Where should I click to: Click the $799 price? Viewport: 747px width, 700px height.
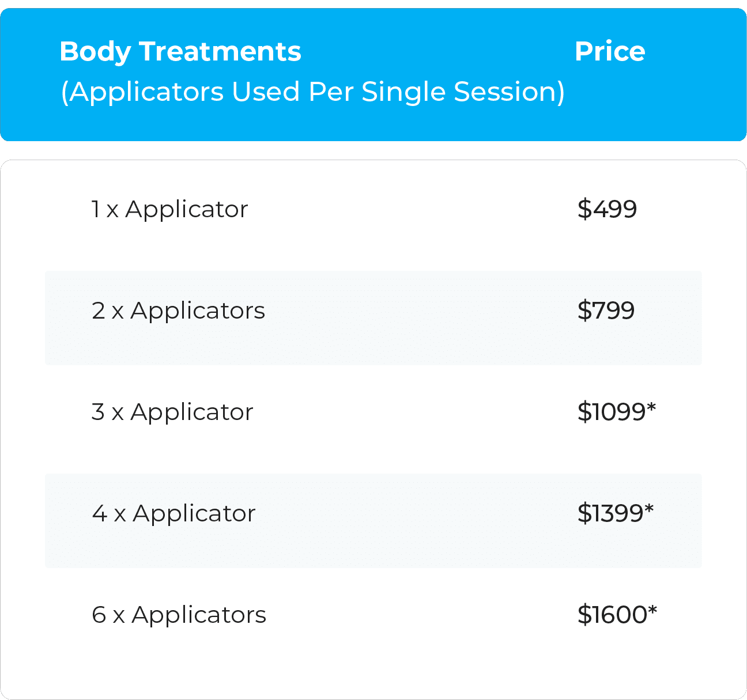coord(606,311)
